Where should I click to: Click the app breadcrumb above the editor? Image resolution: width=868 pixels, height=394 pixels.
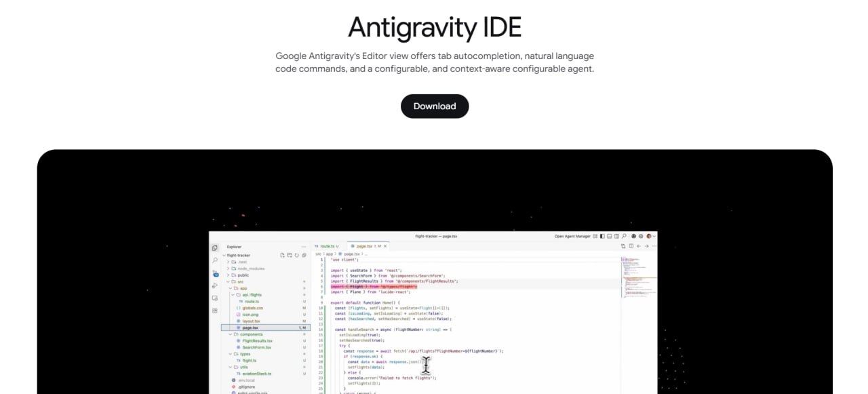(x=330, y=254)
